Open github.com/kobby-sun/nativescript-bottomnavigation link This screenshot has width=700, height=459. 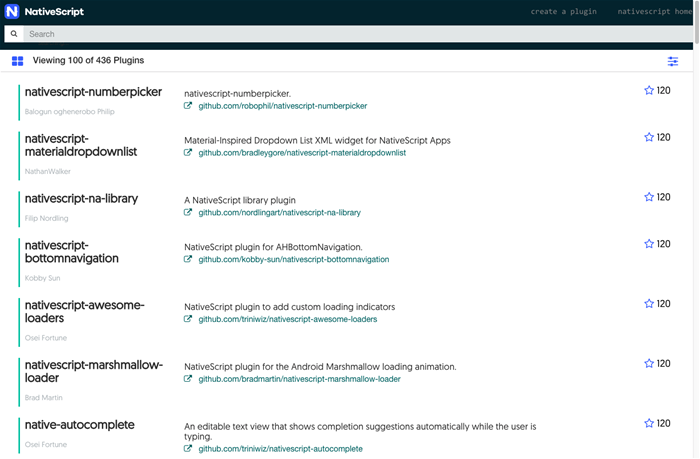pyautogui.click(x=294, y=259)
